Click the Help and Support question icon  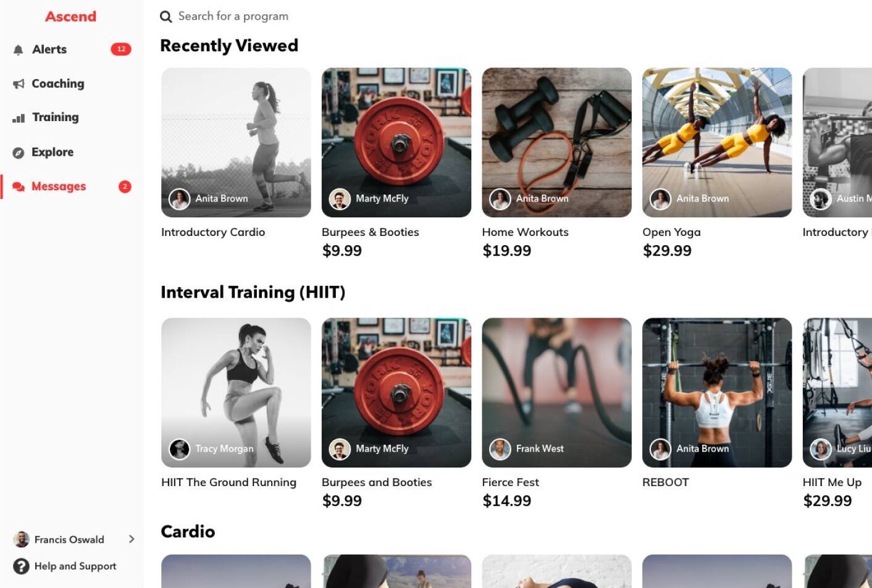click(x=21, y=566)
